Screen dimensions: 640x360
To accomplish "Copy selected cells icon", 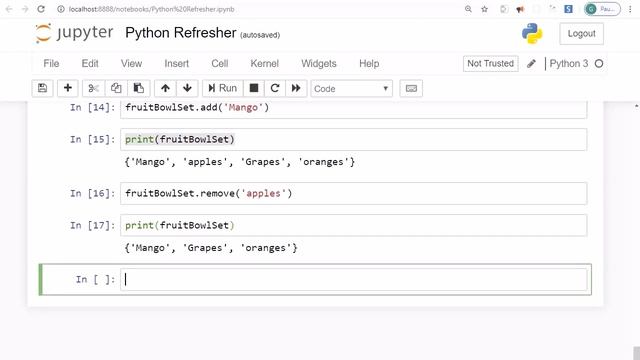I will pos(116,88).
